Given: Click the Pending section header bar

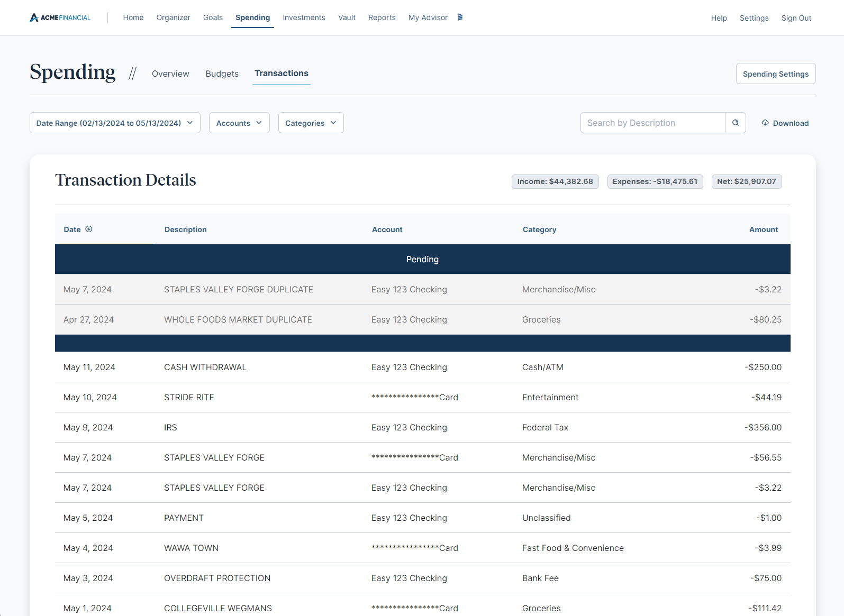Looking at the screenshot, I should 422,259.
